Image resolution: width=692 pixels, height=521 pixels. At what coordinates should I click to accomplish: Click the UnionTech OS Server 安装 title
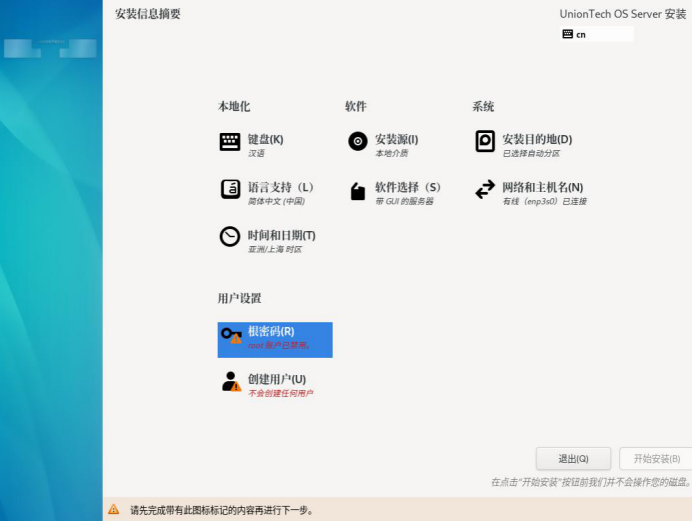pyautogui.click(x=623, y=14)
